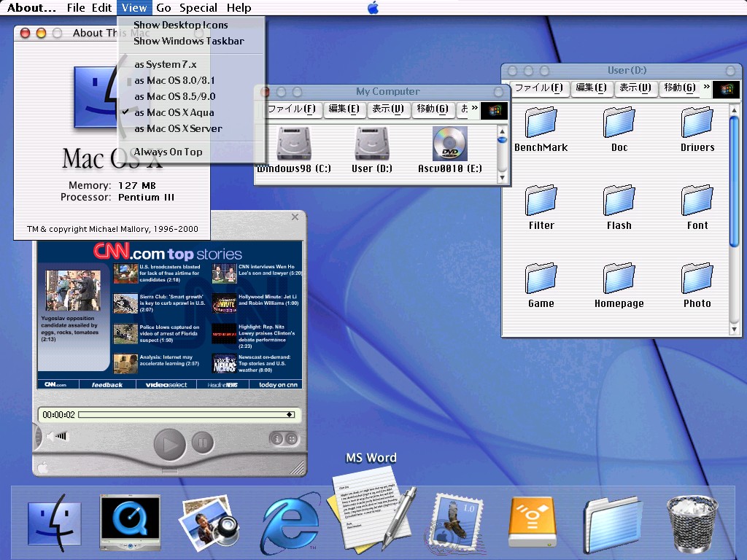Expand the » overflow in User (D:) toolbar
The width and height of the screenshot is (747, 560).
point(706,87)
